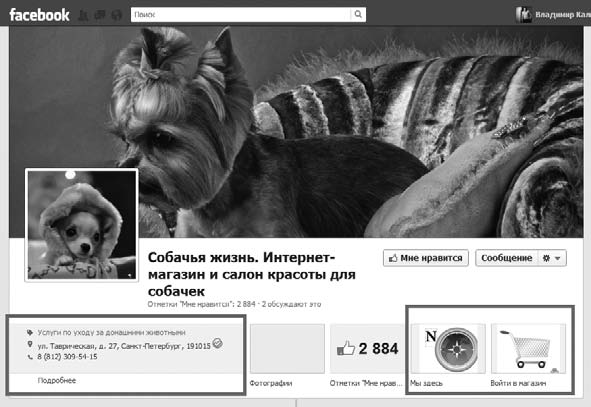This screenshot has height=407, width=591.
Task: Click the Поиск search field
Action: point(240,14)
